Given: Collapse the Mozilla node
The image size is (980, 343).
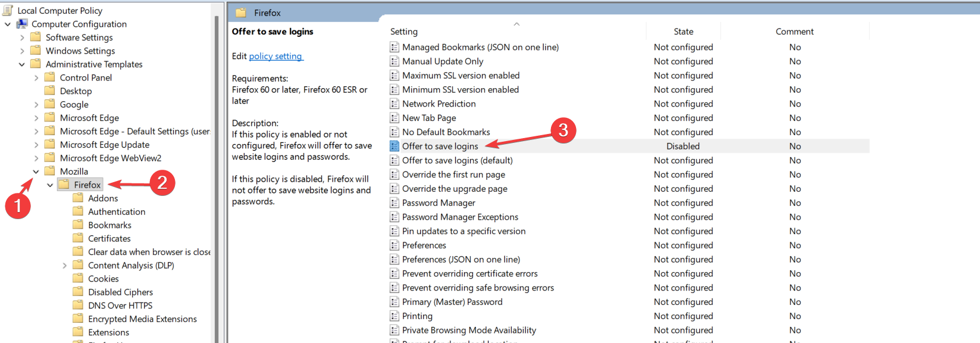Looking at the screenshot, I should click(36, 171).
